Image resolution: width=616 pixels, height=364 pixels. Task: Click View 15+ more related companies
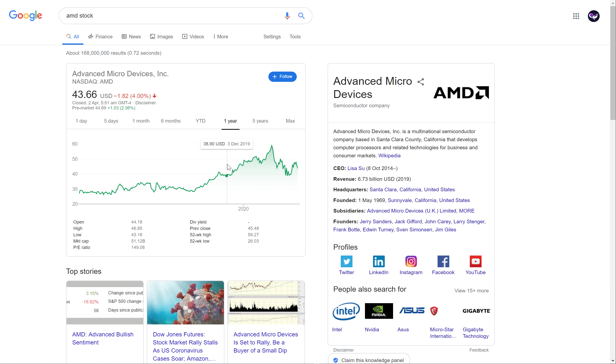click(x=471, y=291)
